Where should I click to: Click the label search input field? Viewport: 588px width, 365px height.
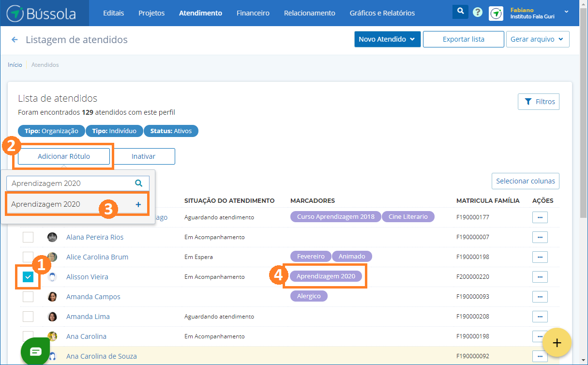tap(70, 183)
